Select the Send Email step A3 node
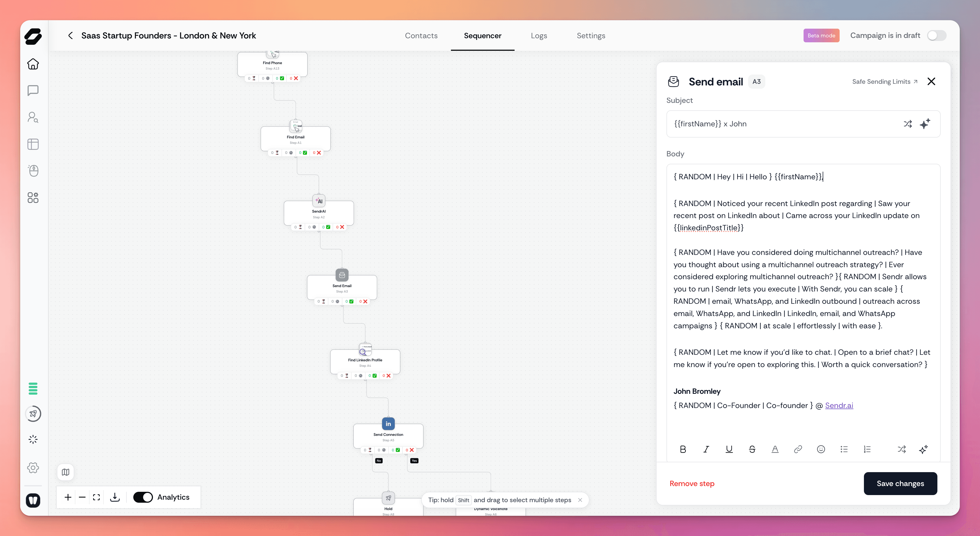This screenshot has width=980, height=536. coord(342,287)
